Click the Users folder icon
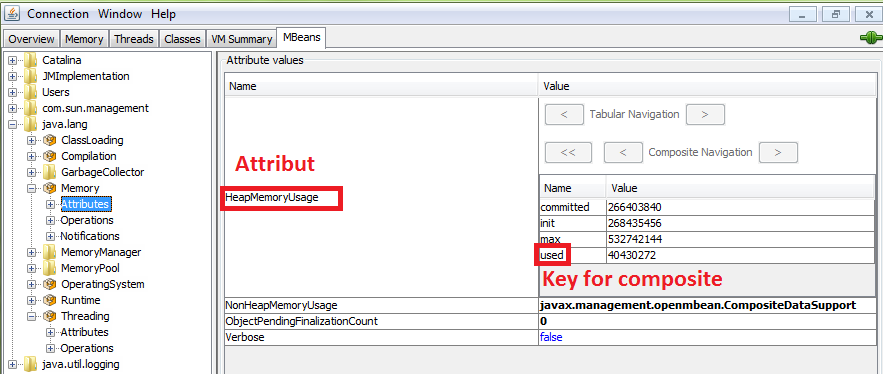Viewport: 883px width, 374px height. 31,92
